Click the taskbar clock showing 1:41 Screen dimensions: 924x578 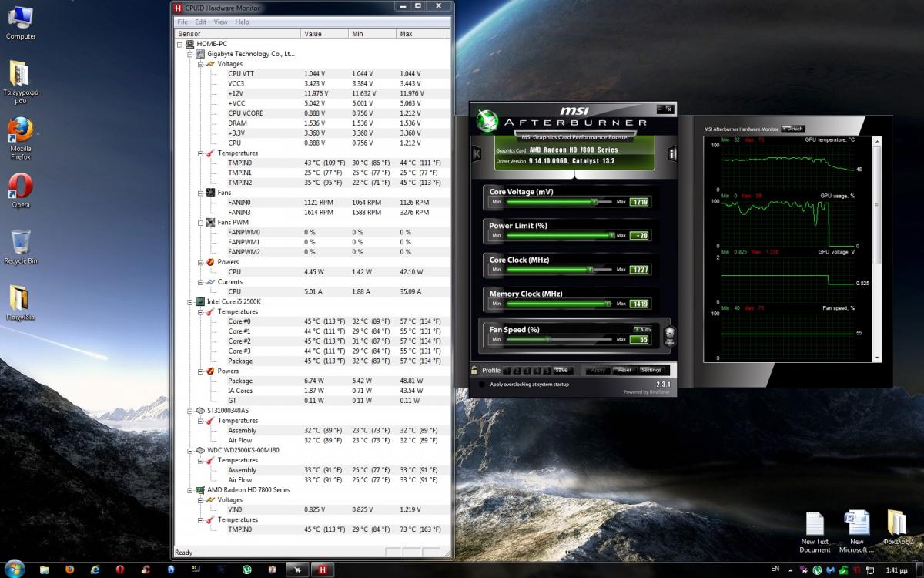coord(897,570)
